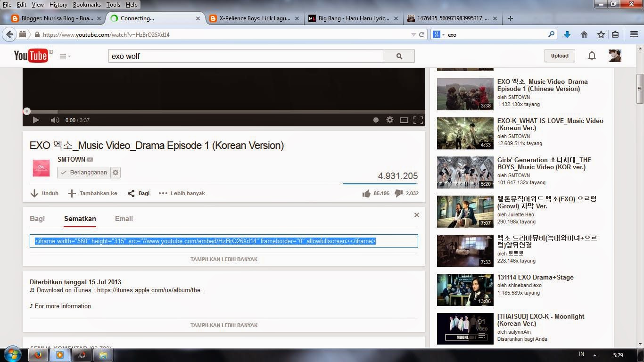Open the URL history dropdown arrow
Viewport: 644px width, 362px height.
pos(413,34)
